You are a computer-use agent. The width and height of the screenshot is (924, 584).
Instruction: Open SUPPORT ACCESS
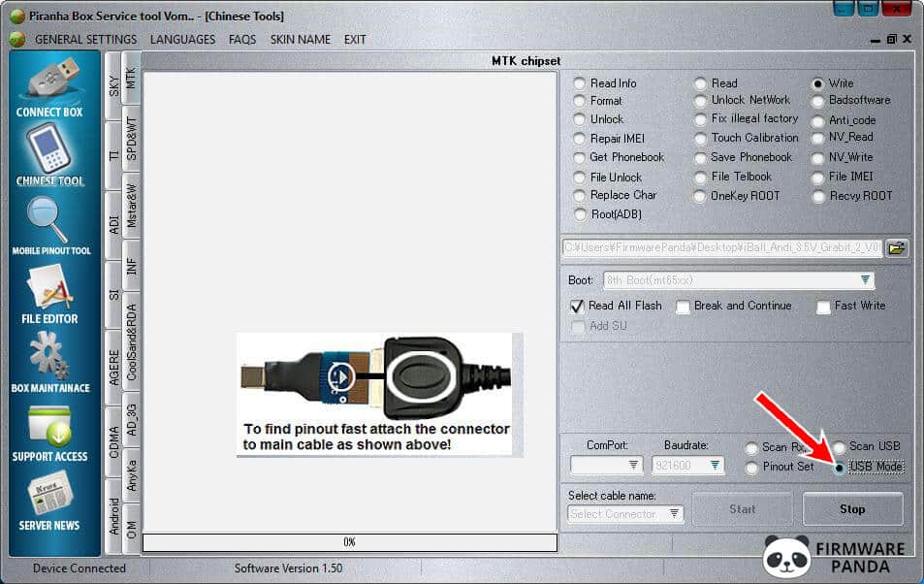[49, 424]
